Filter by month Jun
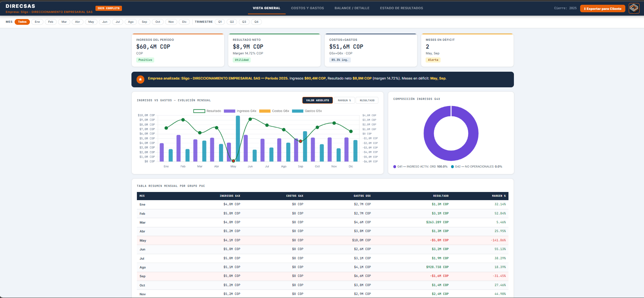Screen dimensions: 644x298 tap(105, 22)
